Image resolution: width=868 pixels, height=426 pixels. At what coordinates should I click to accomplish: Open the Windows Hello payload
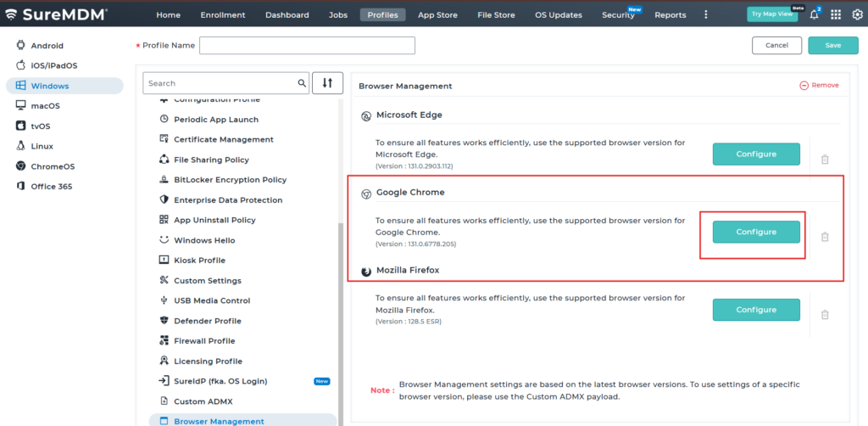pyautogui.click(x=204, y=240)
